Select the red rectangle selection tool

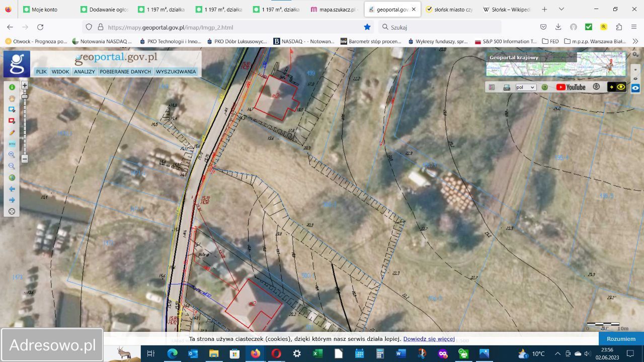point(12,121)
